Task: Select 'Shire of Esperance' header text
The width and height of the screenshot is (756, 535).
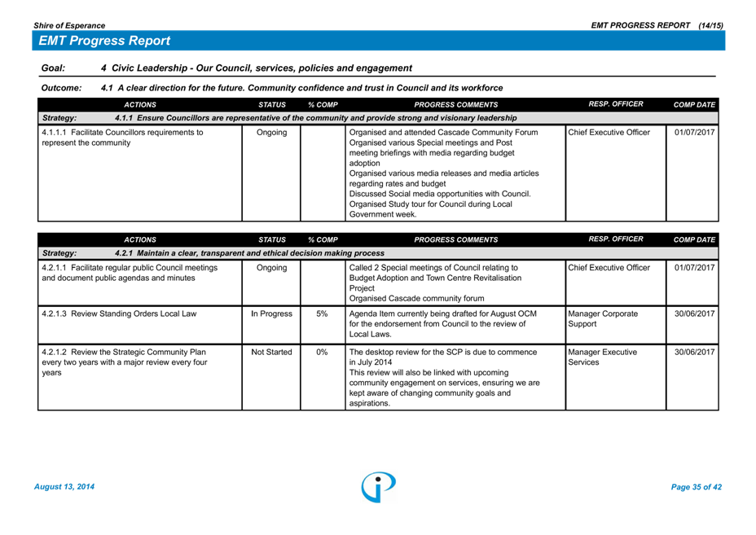Action: tap(69, 25)
